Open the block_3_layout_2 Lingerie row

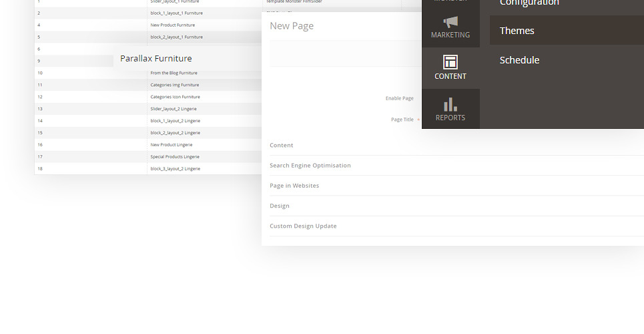175,169
